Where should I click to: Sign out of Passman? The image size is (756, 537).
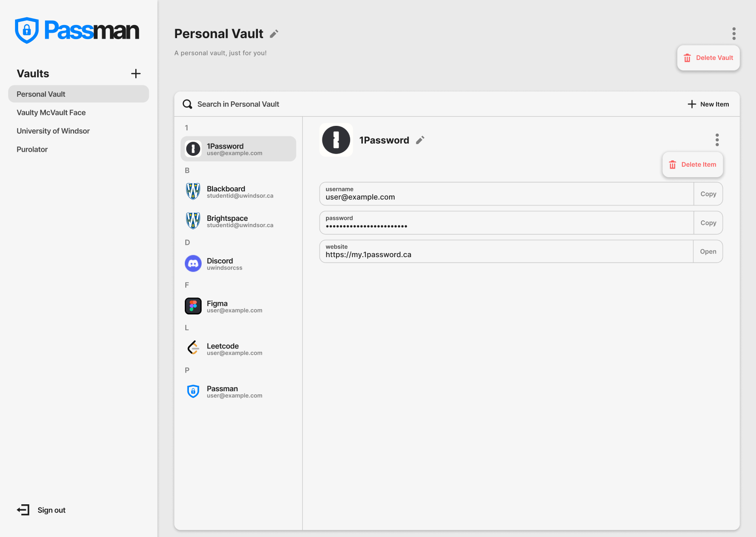pyautogui.click(x=41, y=510)
